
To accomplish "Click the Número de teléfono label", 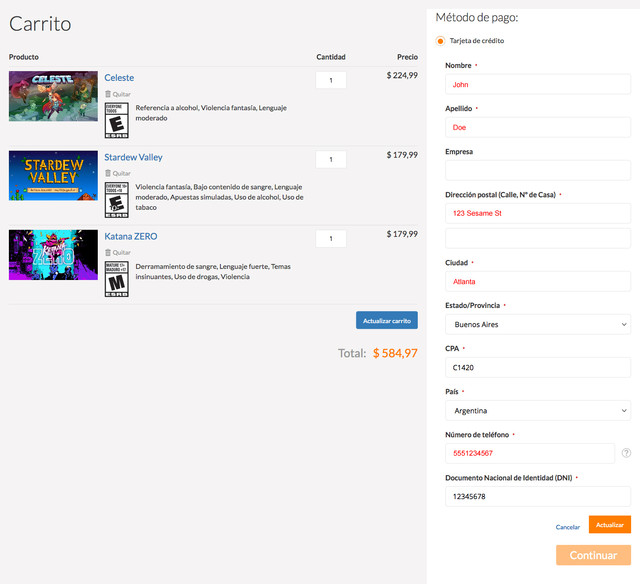I will pos(477,435).
